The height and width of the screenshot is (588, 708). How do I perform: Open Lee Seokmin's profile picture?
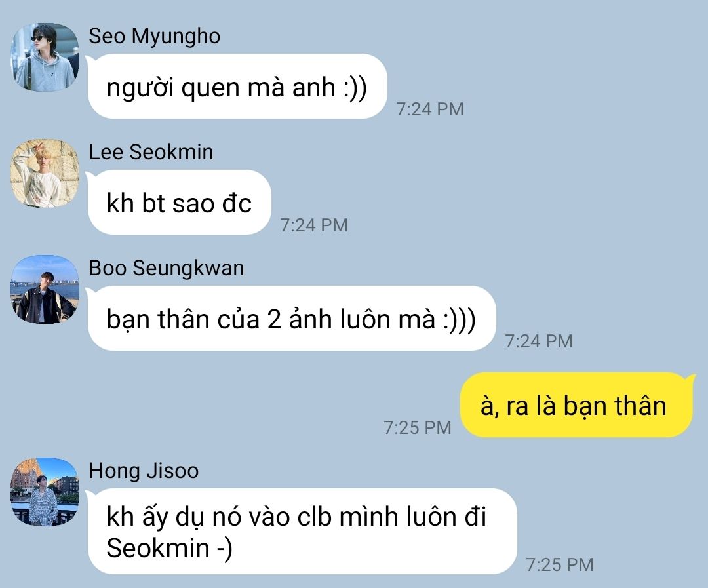tap(45, 174)
